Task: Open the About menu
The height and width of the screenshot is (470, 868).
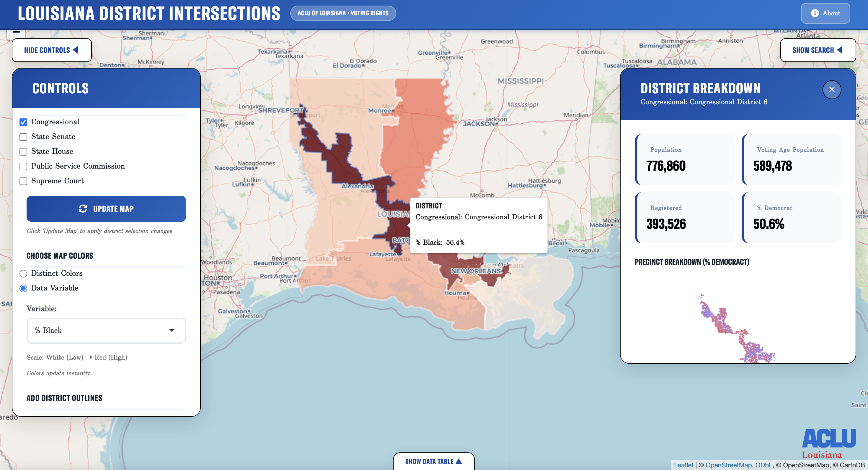Action: tap(825, 13)
